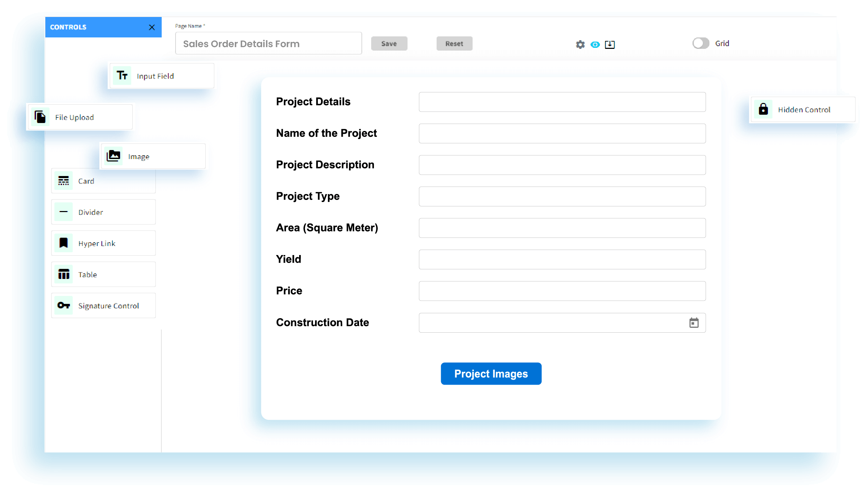Select the Input Field control icon
The height and width of the screenshot is (491, 868).
[x=122, y=76]
